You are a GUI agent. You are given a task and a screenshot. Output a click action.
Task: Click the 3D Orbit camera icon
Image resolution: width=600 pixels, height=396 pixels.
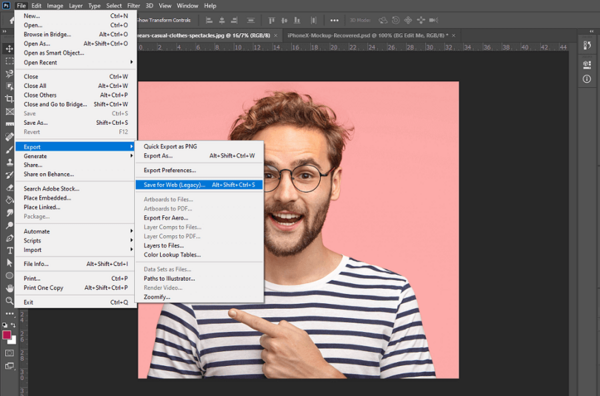click(383, 20)
